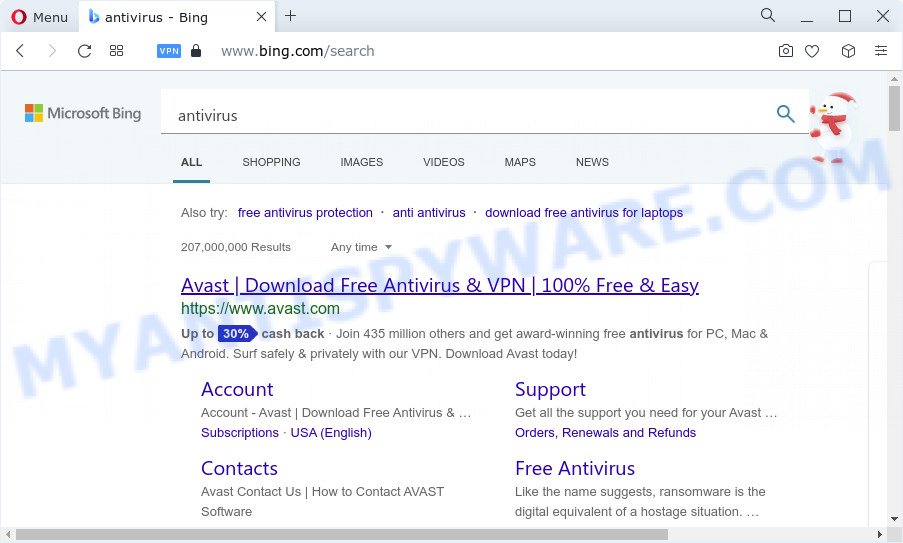Viewport: 903px width, 543px height.
Task: Open the USA (English) link
Action: [x=331, y=432]
